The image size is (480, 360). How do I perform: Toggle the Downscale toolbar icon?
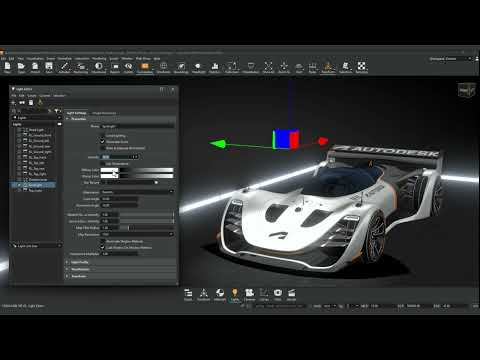tap(99, 67)
